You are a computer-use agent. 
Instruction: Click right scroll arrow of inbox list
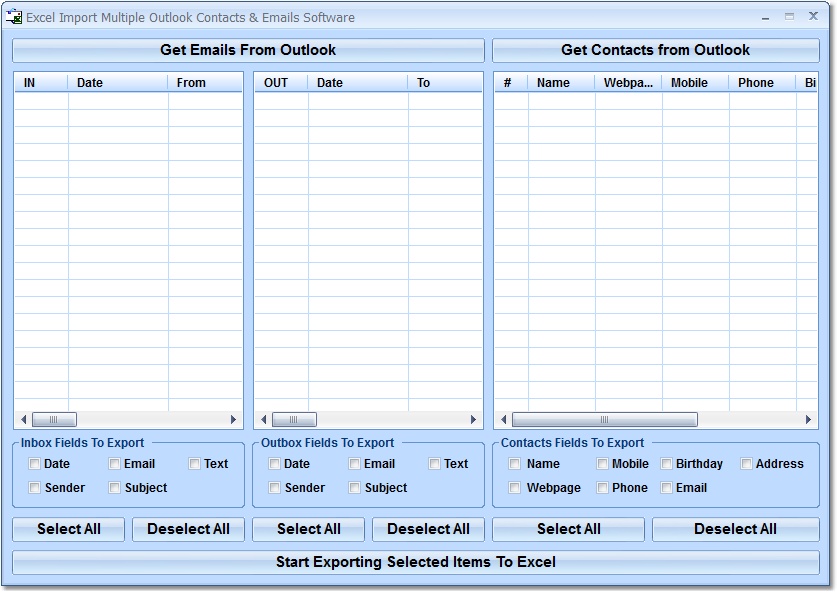(x=233, y=420)
